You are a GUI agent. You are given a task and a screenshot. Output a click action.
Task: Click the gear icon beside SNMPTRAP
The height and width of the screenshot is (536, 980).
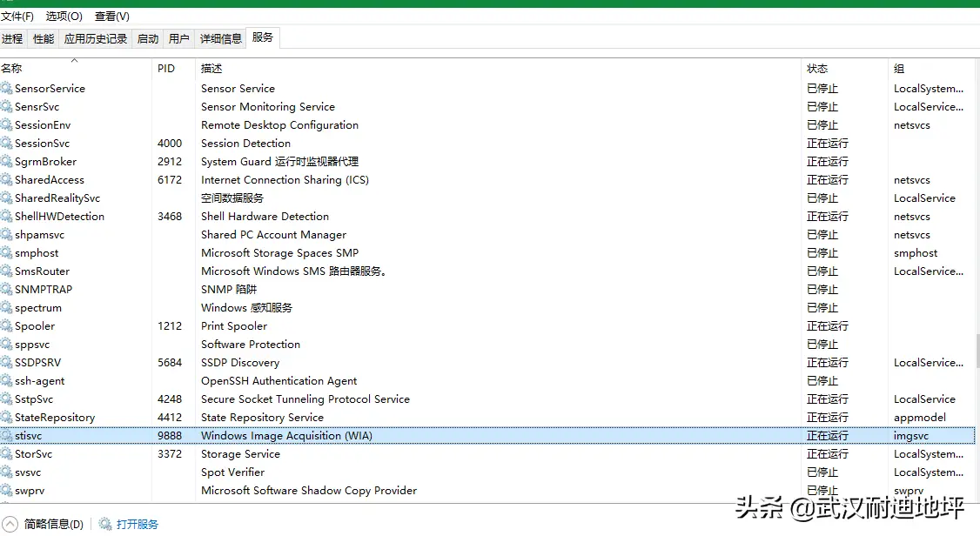coord(7,290)
